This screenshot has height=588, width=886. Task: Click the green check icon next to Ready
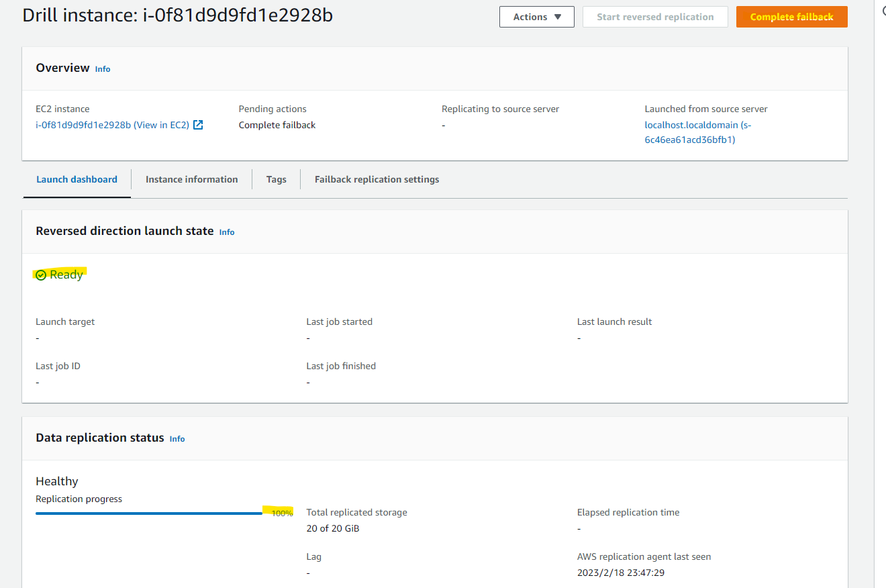(x=41, y=275)
